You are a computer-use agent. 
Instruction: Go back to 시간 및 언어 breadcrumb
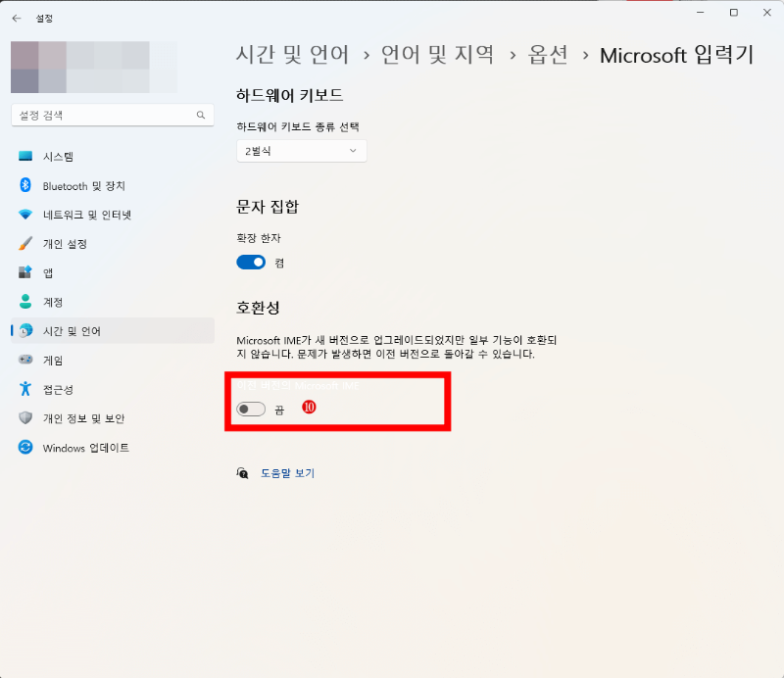292,55
